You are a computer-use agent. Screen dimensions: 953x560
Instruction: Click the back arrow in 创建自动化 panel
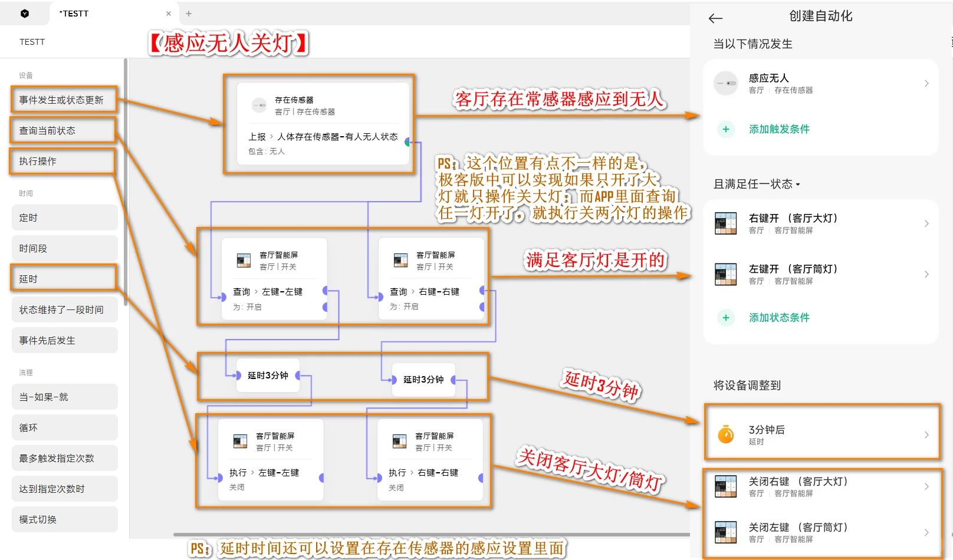[714, 18]
